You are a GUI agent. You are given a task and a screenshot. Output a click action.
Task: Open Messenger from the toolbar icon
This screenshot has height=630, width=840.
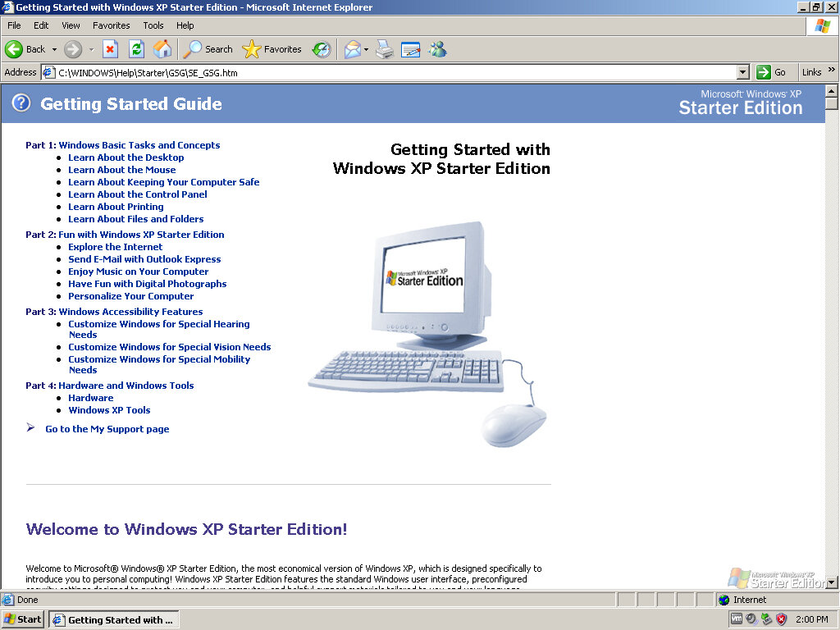coord(437,49)
